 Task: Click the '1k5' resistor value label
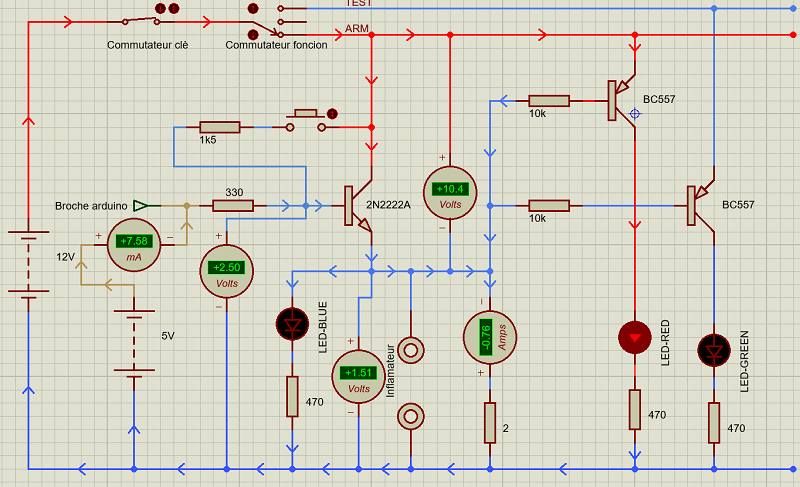[208, 140]
